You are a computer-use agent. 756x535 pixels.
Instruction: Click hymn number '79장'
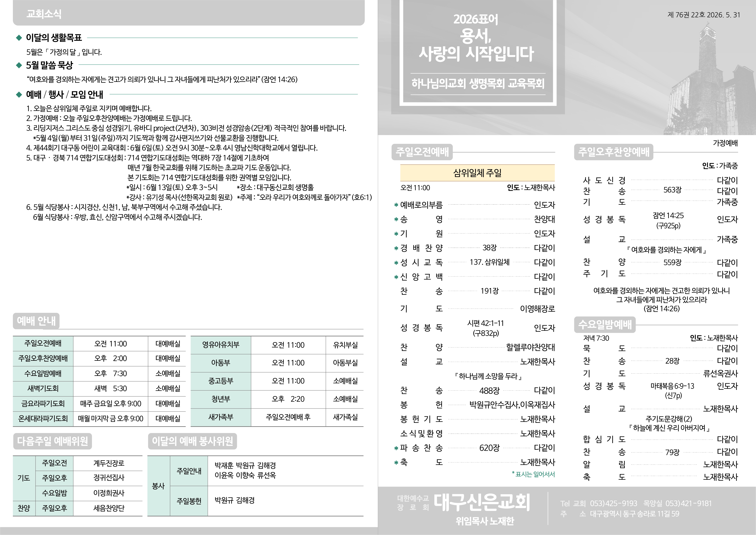coord(672,452)
